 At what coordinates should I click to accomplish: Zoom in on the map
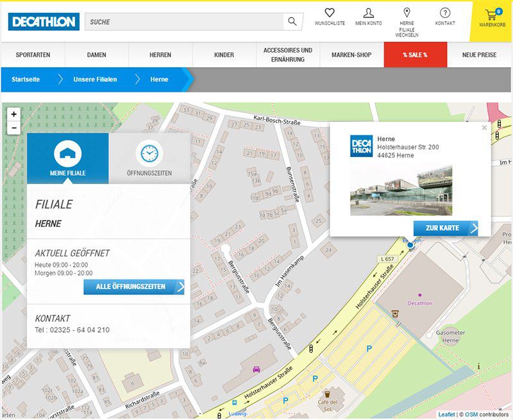[x=13, y=114]
